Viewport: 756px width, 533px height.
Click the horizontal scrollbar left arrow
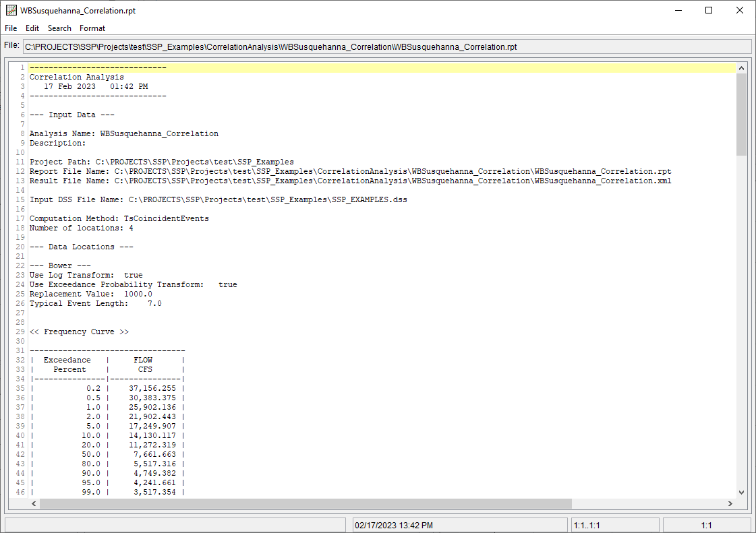(34, 503)
